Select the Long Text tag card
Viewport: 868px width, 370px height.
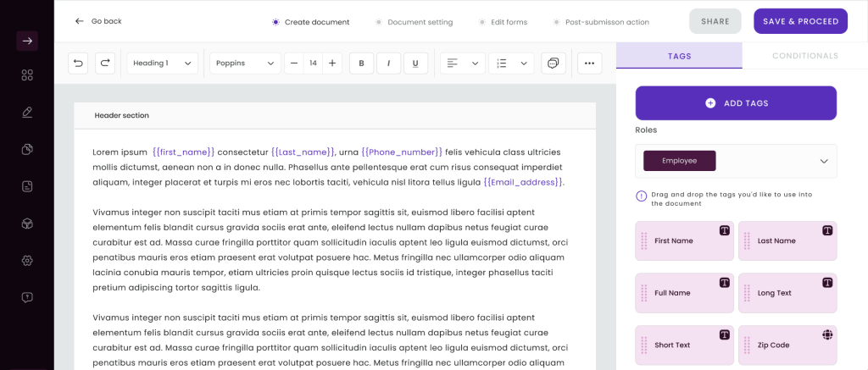click(x=787, y=293)
